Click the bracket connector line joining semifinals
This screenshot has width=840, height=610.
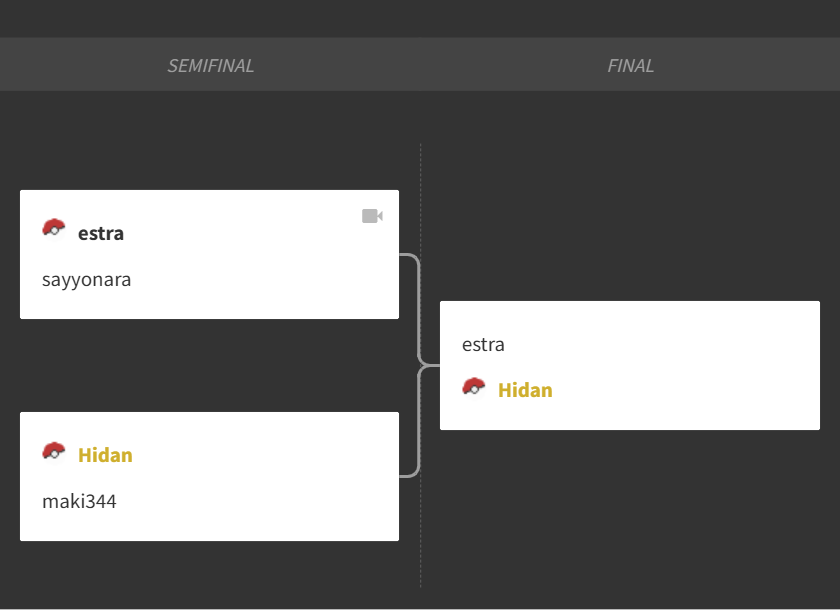(418, 365)
